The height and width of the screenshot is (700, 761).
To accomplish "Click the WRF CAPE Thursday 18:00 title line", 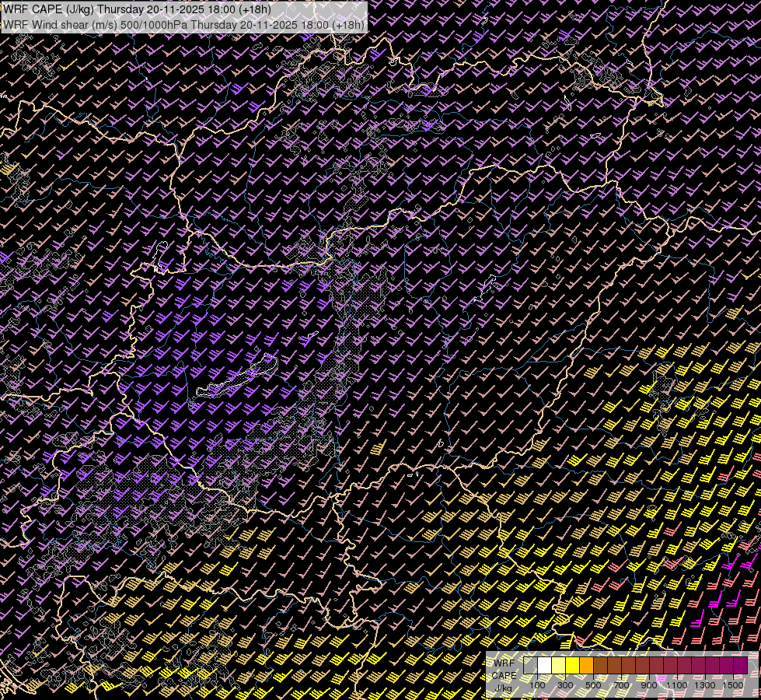I will (138, 9).
